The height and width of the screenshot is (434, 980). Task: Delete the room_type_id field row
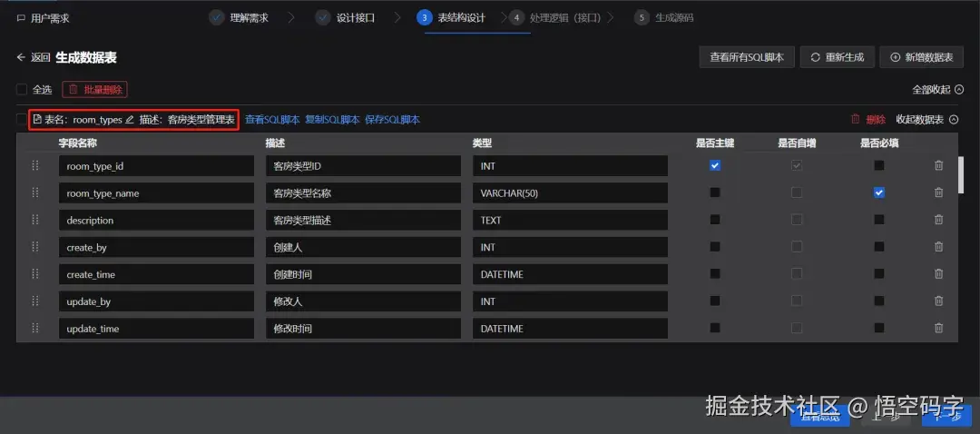coord(938,166)
